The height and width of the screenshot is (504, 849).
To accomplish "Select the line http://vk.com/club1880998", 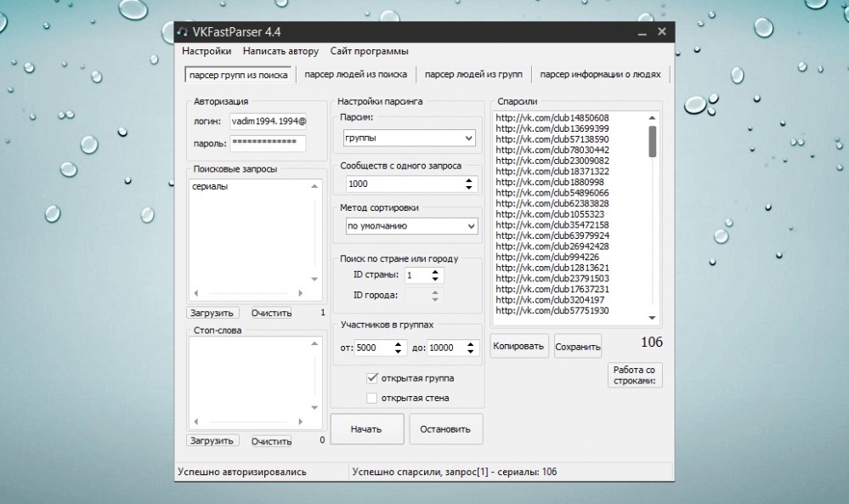I will click(550, 182).
